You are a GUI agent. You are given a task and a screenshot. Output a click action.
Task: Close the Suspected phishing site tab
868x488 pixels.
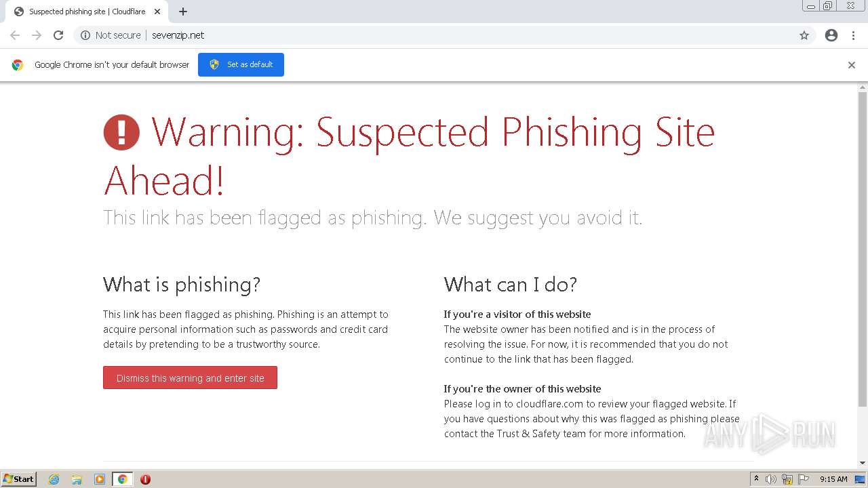click(157, 12)
